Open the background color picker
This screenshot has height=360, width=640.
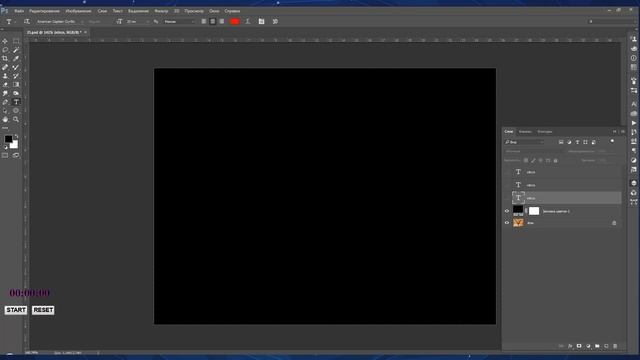coord(15,145)
